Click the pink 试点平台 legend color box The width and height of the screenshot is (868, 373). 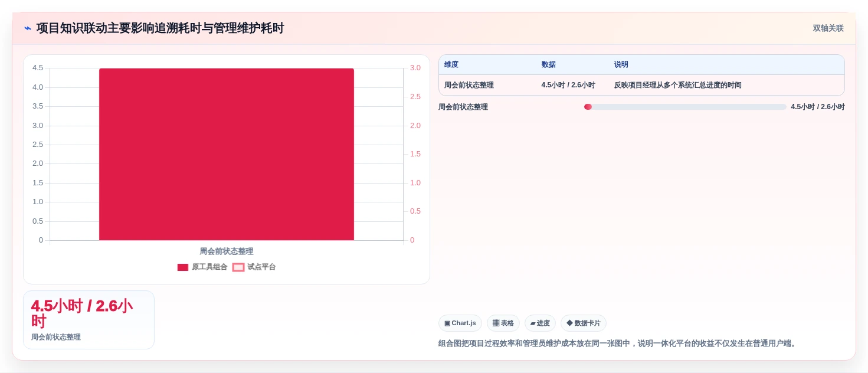pyautogui.click(x=238, y=267)
